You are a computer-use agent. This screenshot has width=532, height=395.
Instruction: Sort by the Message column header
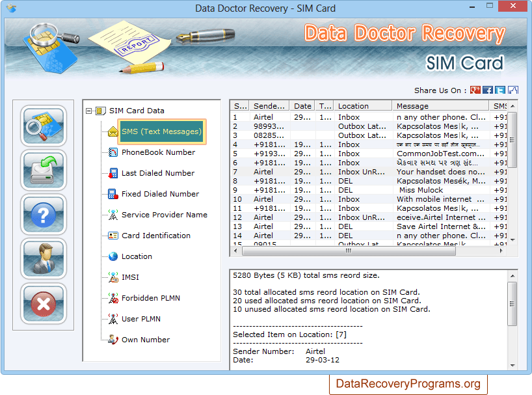[441, 106]
